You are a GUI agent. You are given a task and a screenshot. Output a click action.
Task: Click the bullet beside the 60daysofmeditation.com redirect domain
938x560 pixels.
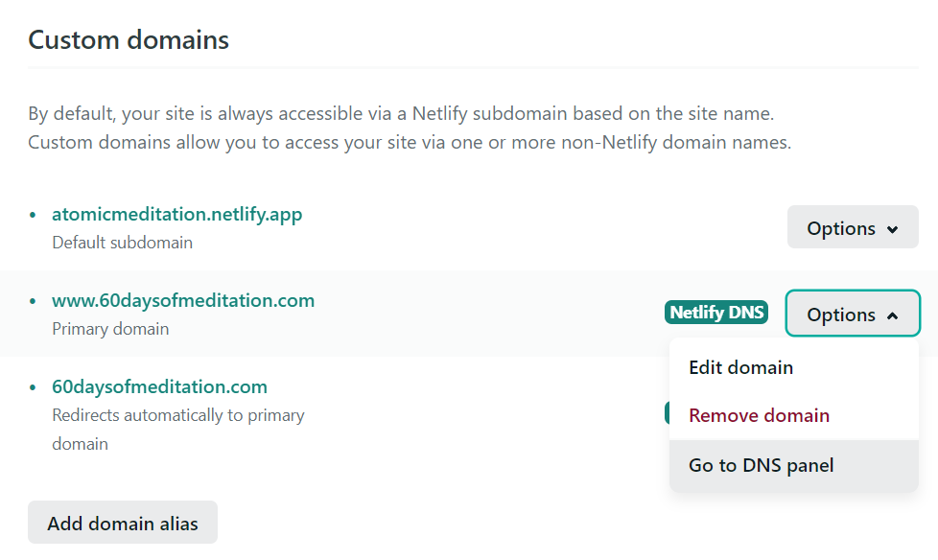(x=33, y=387)
